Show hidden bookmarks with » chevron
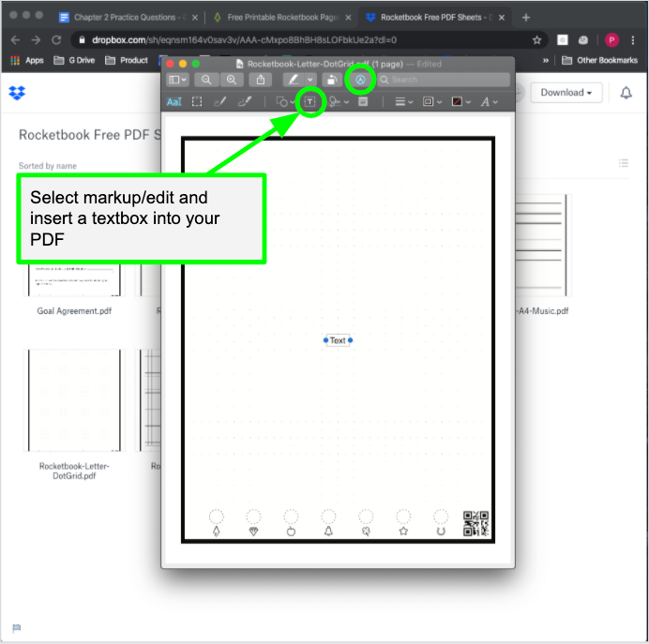 (x=546, y=60)
